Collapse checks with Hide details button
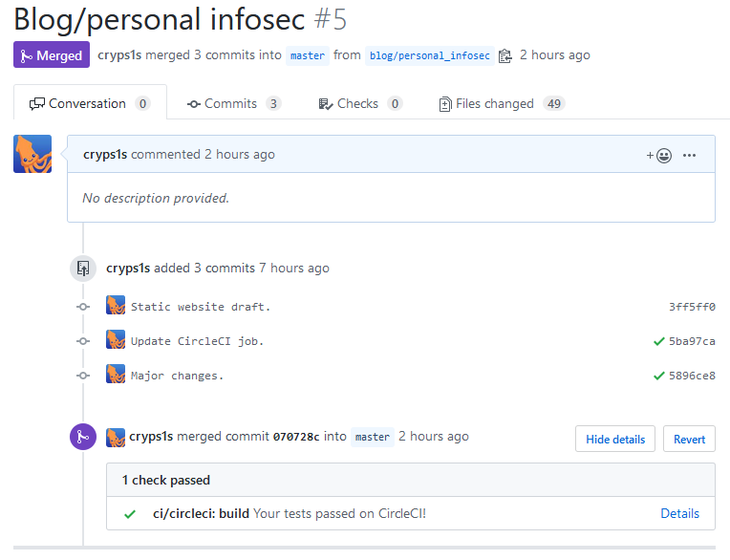This screenshot has width=730, height=560. pyautogui.click(x=615, y=439)
